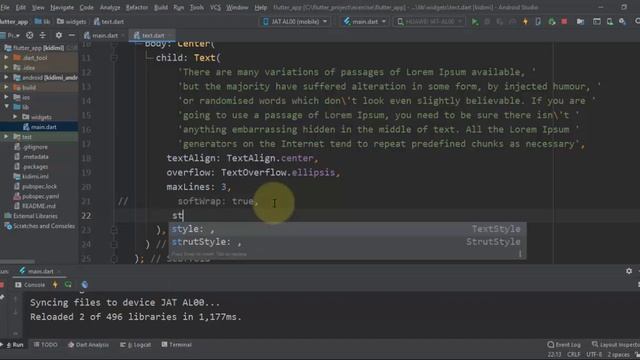Click the pin tab icon in Run panel
The height and width of the screenshot is (360, 640).
point(2,298)
